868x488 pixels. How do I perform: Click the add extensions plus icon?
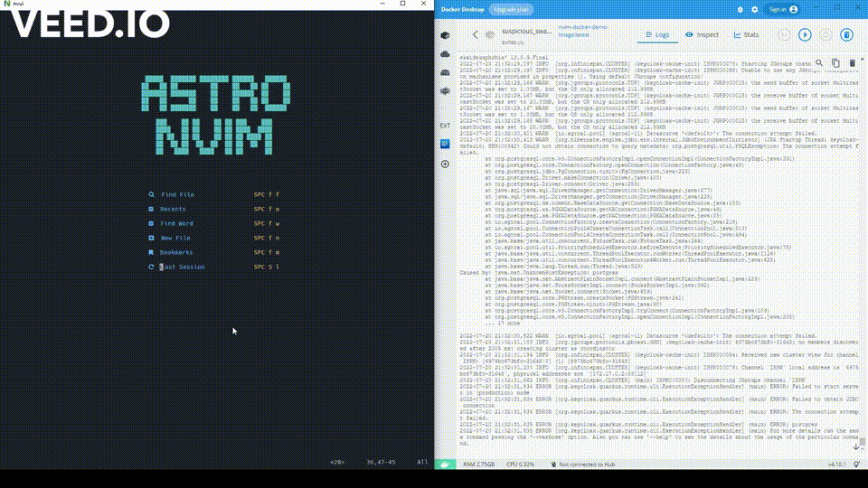point(445,164)
